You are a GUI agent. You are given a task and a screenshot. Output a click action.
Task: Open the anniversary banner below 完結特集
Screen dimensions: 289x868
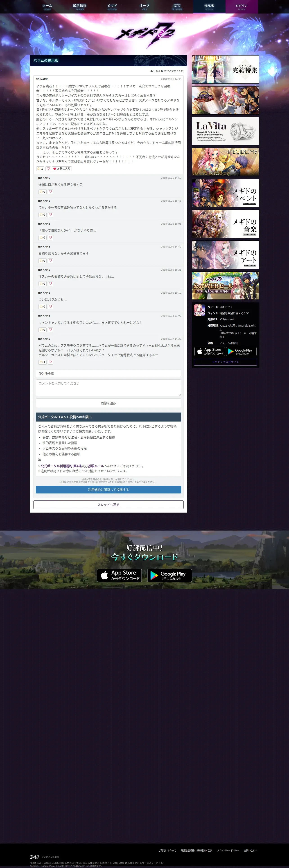click(225, 100)
